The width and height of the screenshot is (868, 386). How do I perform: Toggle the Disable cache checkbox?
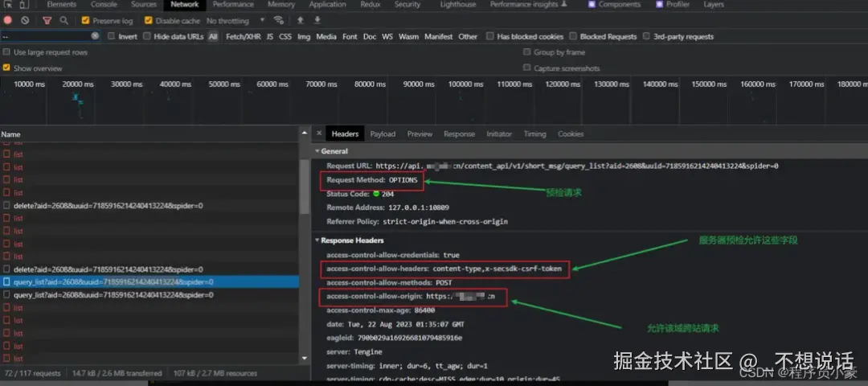(x=149, y=20)
